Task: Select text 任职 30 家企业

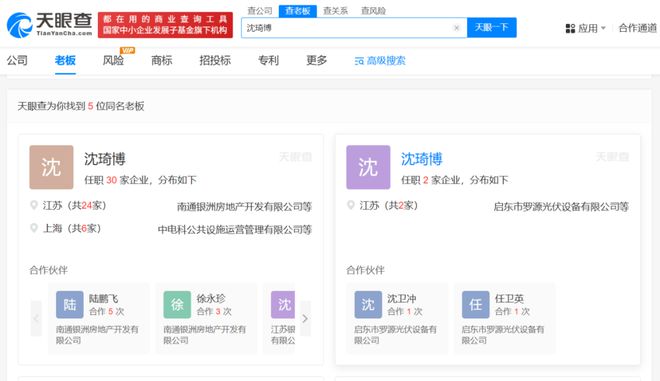Action: [x=117, y=180]
